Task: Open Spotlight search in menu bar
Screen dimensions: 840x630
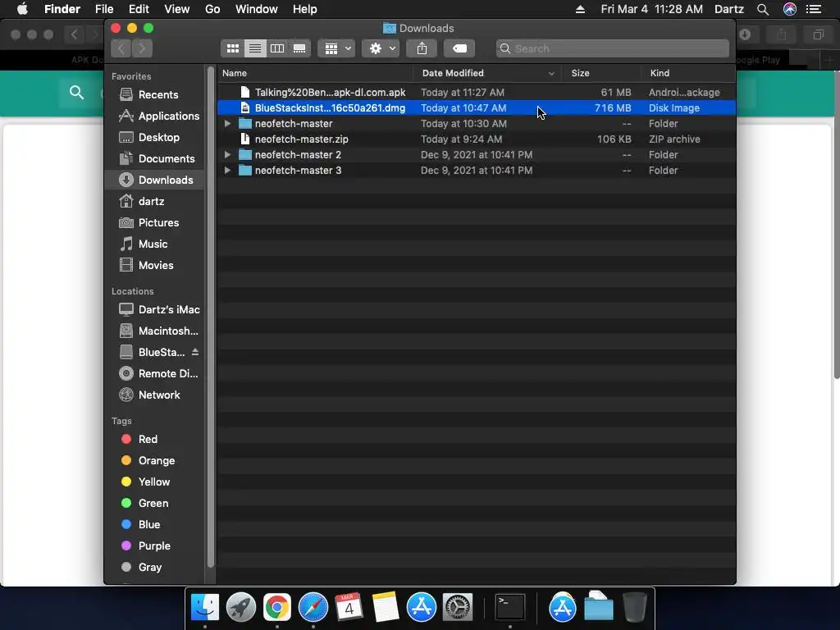Action: tap(763, 9)
